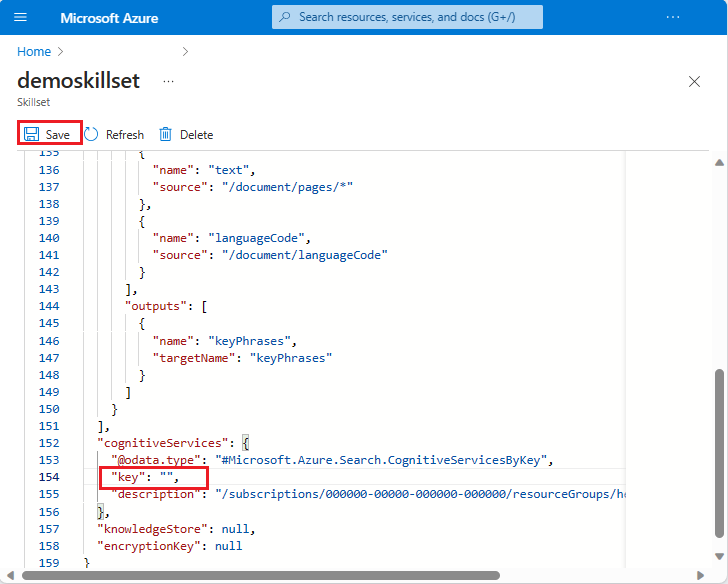Screen dimensions: 728x584
Task: Click the Refresh button label
Action: tap(125, 135)
